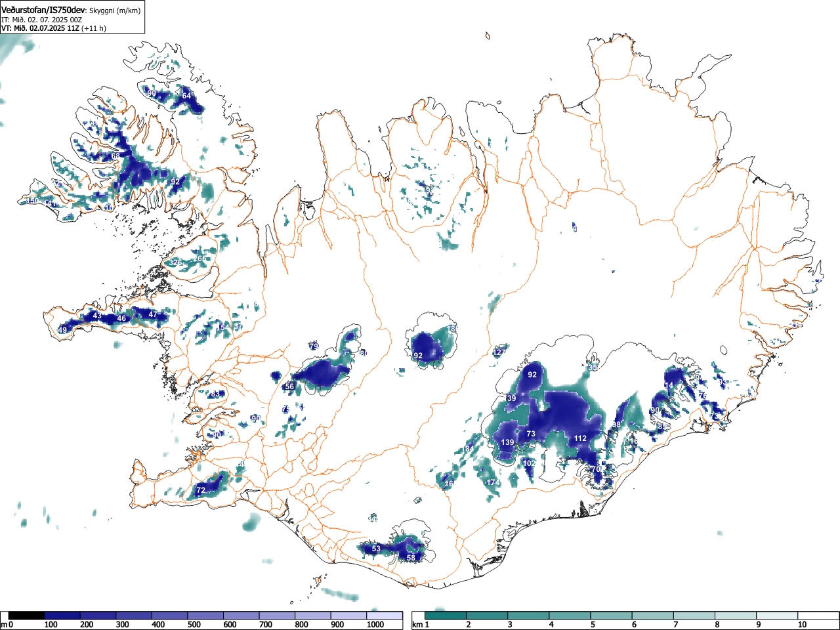Click the 112 visibility value on the map
The image size is (840, 630).
click(x=580, y=438)
